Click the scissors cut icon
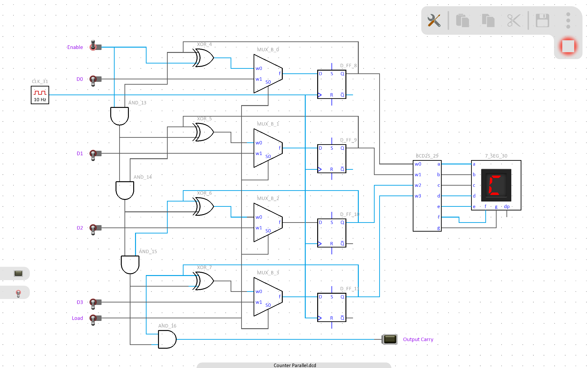The height and width of the screenshot is (368, 588). click(x=514, y=20)
